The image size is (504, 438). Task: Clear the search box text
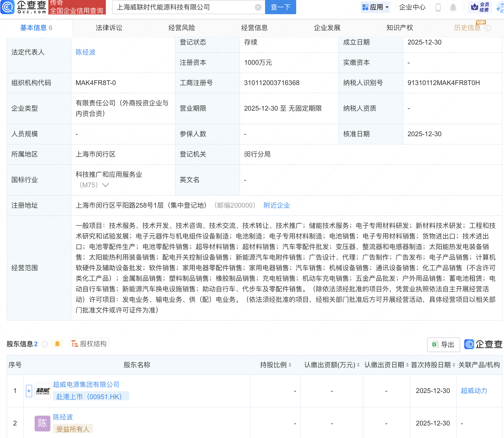(258, 7)
